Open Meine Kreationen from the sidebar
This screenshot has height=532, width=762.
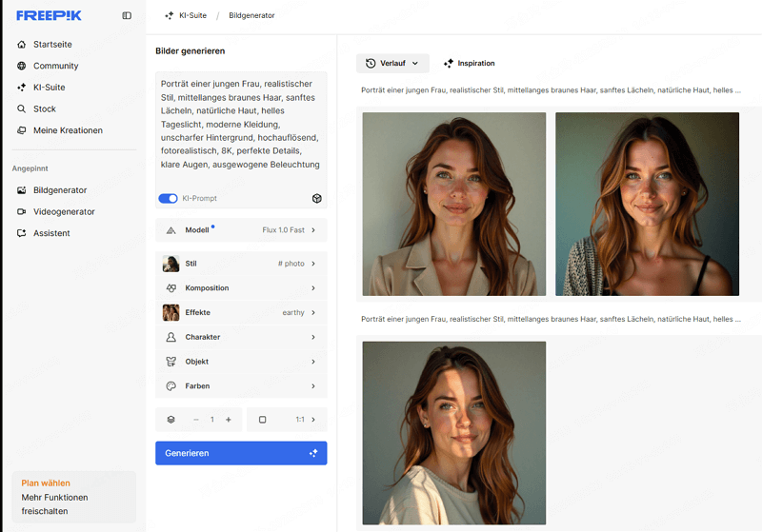[x=67, y=130]
